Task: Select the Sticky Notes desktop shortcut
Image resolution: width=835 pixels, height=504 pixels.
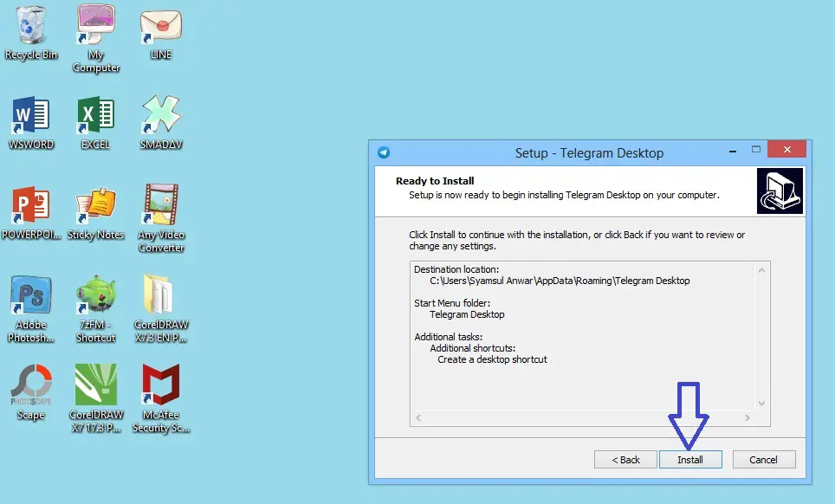Action: pos(96,212)
